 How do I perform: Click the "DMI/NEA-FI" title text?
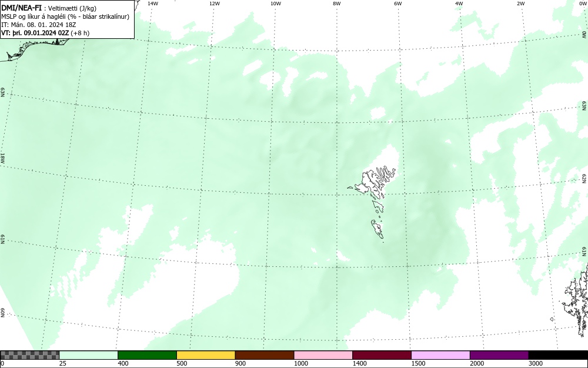click(x=21, y=7)
